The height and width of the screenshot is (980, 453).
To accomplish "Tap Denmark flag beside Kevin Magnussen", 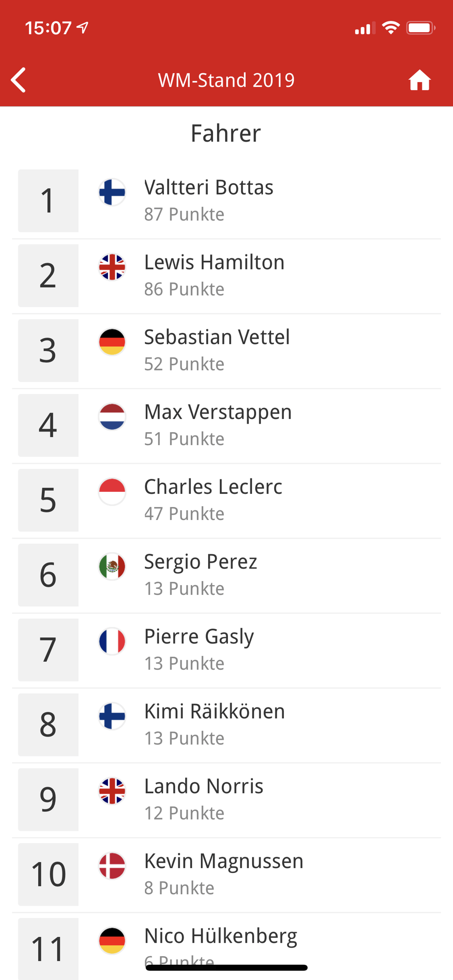I will (x=112, y=866).
